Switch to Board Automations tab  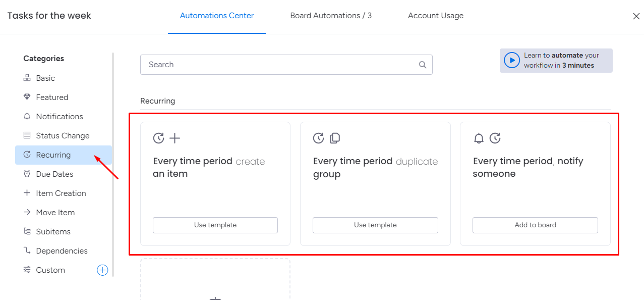click(x=331, y=16)
